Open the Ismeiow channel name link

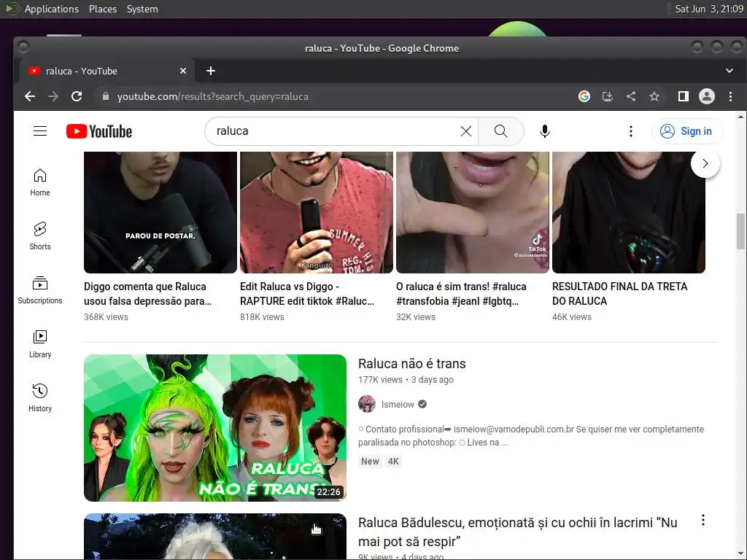click(398, 404)
